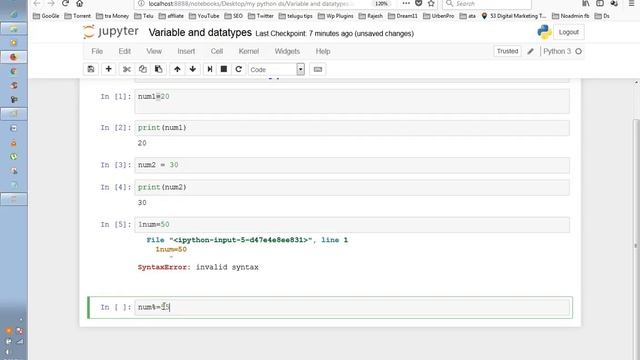This screenshot has height=360, width=640.
Task: Move selected cell up arrow
Action: (x=177, y=69)
